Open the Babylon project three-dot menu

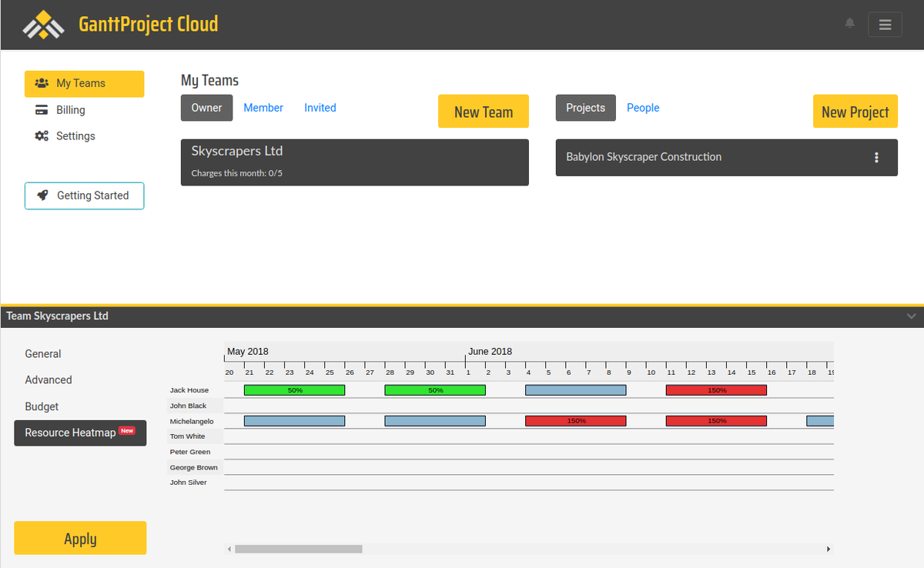coord(876,158)
